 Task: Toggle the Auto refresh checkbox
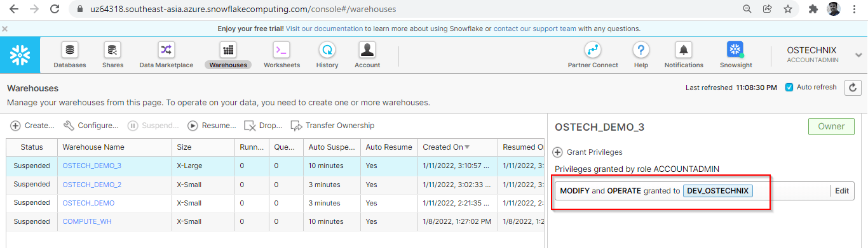coord(789,88)
